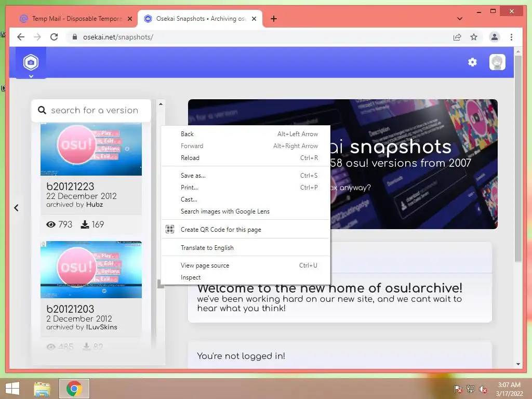
Task: Choose Translate to English
Action: coord(245,248)
